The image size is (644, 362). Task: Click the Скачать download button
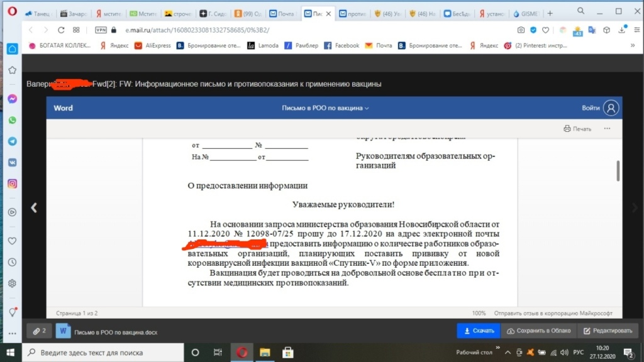point(479,331)
